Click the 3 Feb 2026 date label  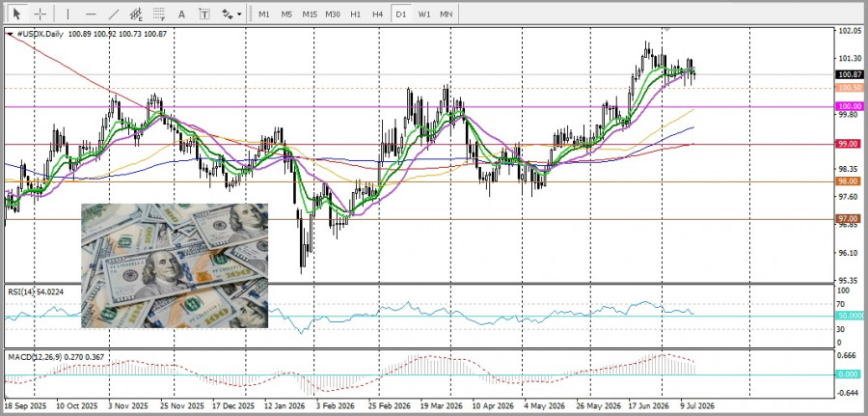click(x=333, y=405)
